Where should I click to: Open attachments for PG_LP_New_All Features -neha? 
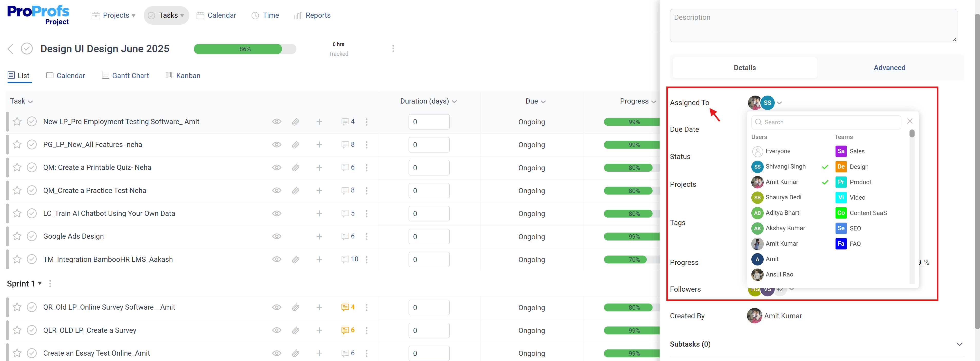(296, 145)
